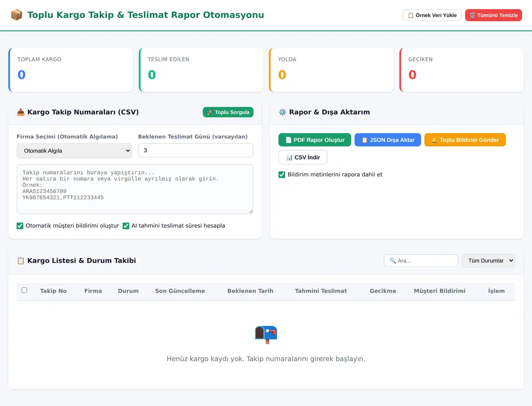Click the bell icon on Toplu Bildirim Gönder

tap(434, 140)
